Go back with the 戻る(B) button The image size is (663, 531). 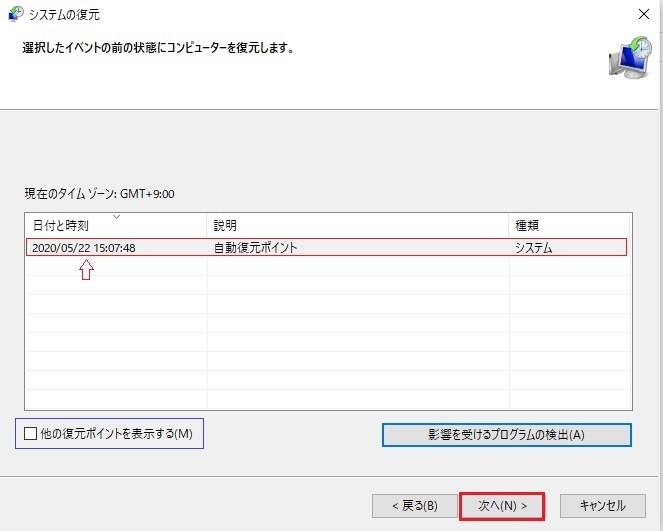coord(414,506)
